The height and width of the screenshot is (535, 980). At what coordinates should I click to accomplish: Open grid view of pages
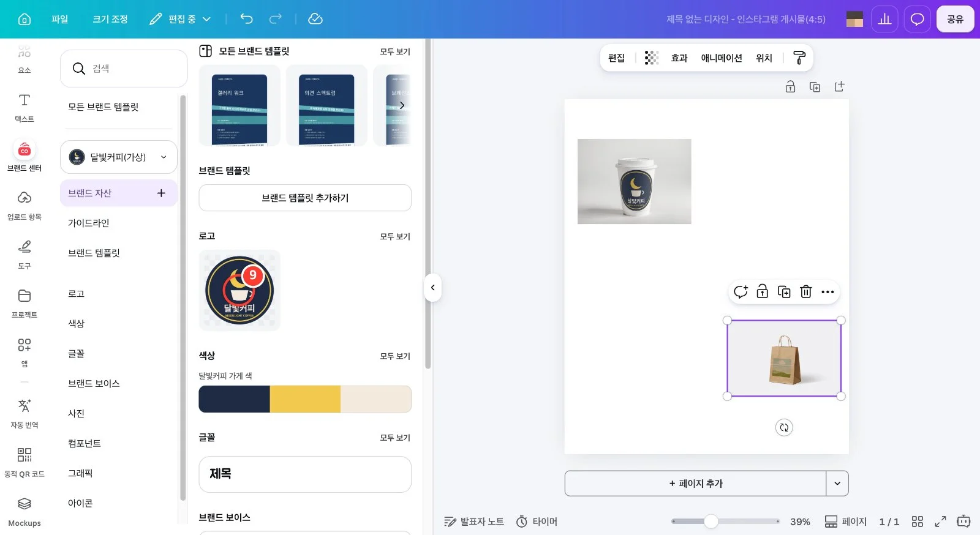[x=917, y=522]
